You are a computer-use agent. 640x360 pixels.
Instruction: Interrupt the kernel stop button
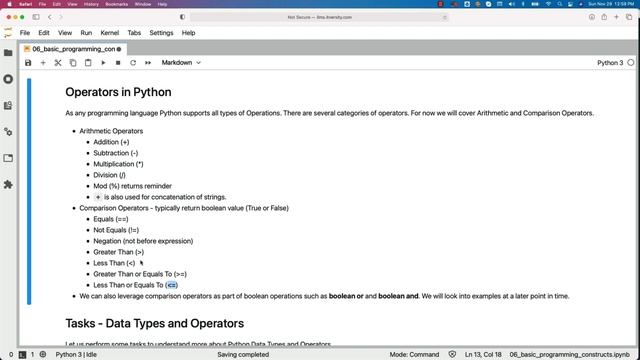(x=118, y=63)
